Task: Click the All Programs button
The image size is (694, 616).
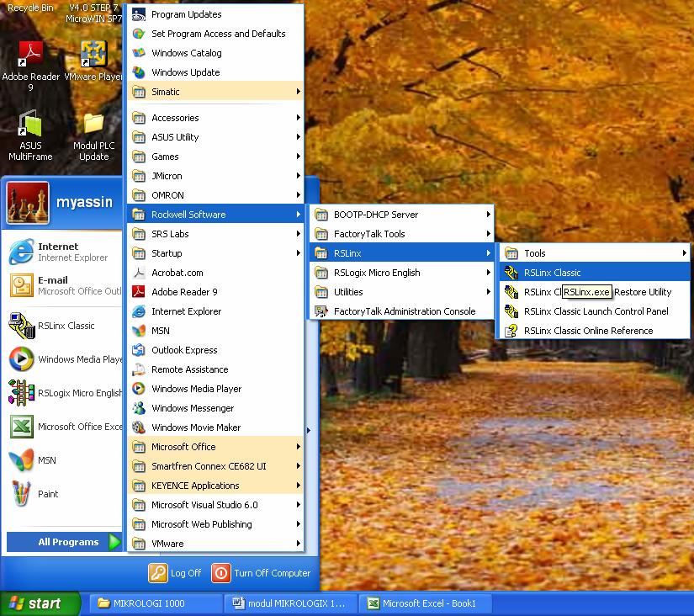Action: point(65,542)
